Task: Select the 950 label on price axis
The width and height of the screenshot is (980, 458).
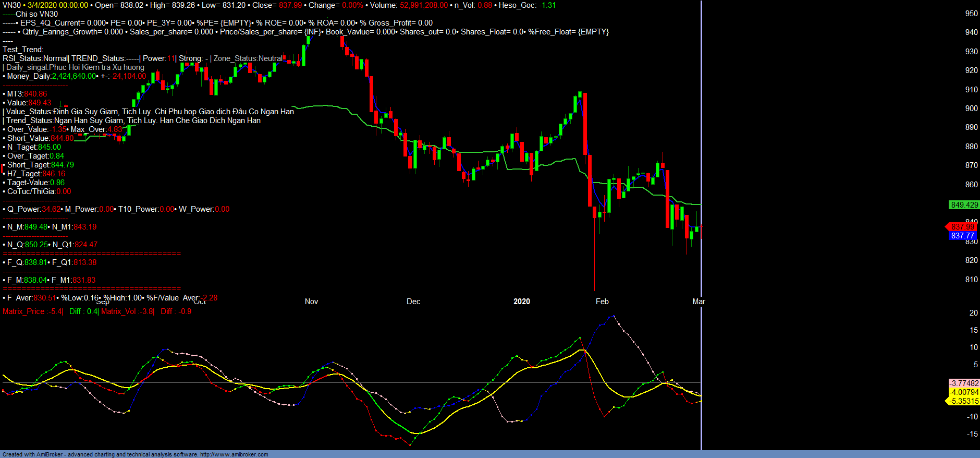Action: tap(971, 14)
